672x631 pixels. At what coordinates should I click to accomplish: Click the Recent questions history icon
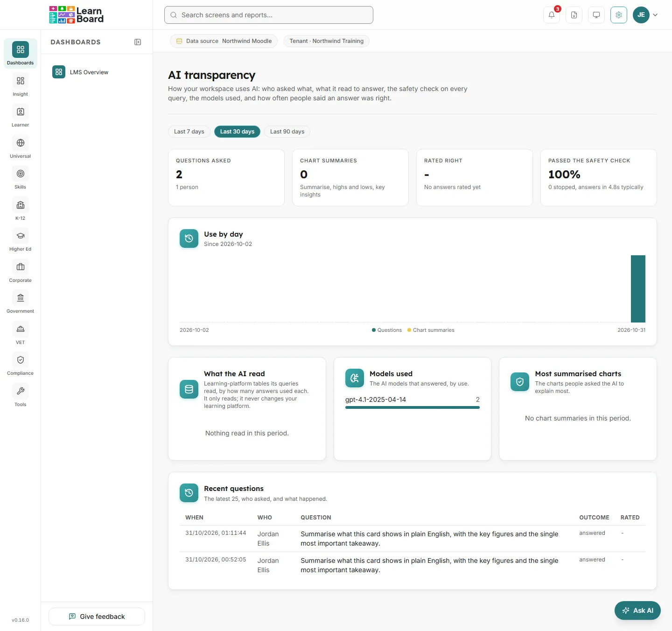tap(189, 493)
